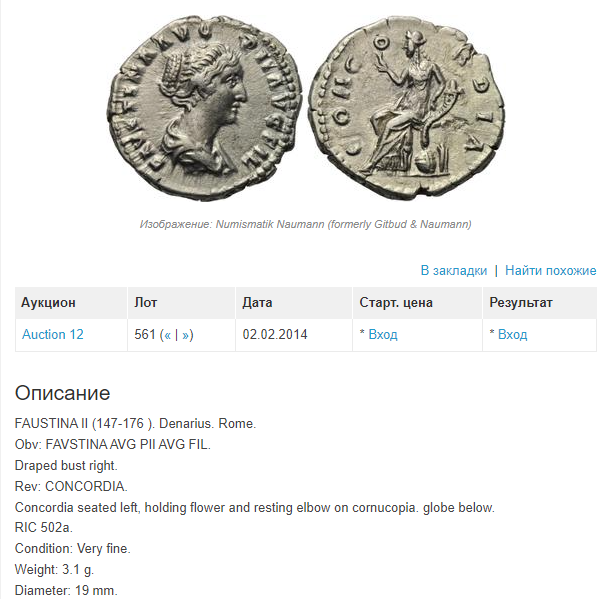
Task: Click lot number 561 in table
Action: (144, 334)
